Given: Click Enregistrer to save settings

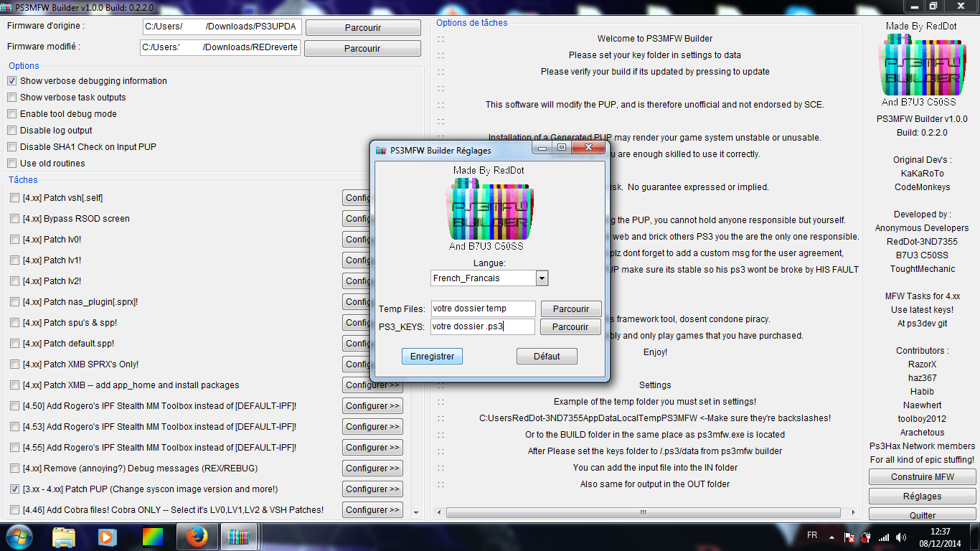Looking at the screenshot, I should coord(432,357).
